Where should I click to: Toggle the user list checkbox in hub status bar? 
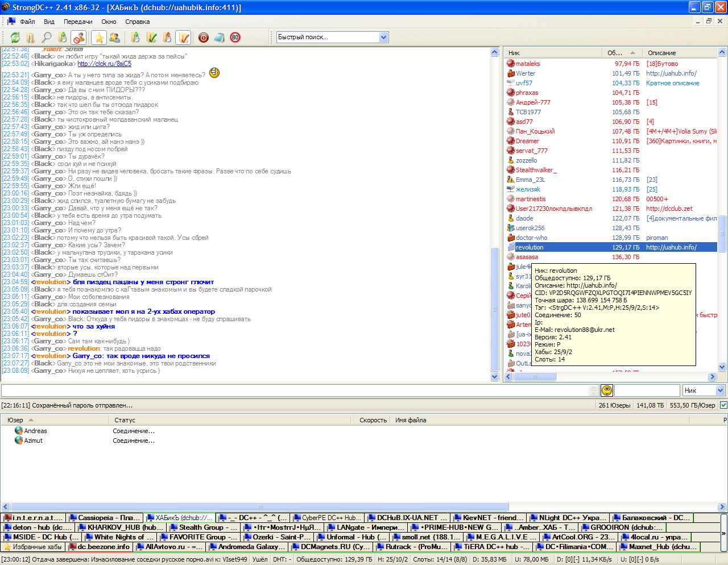pyautogui.click(x=723, y=405)
